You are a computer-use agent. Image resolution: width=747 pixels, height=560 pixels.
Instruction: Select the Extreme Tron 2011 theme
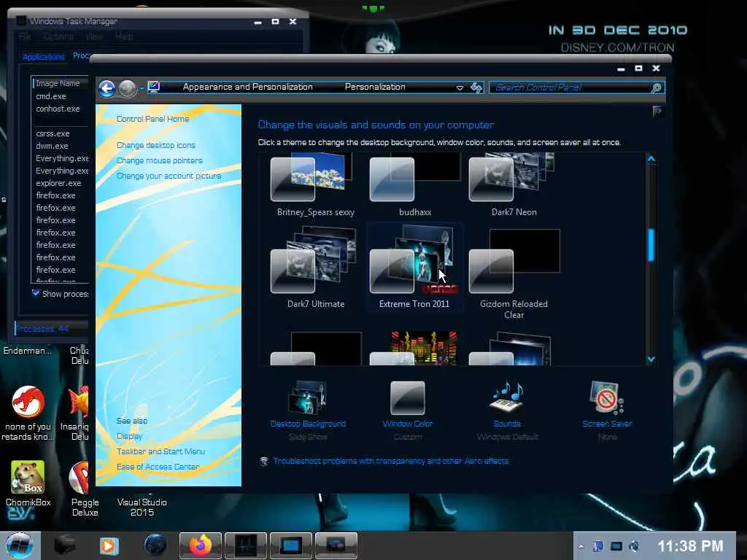(x=414, y=267)
